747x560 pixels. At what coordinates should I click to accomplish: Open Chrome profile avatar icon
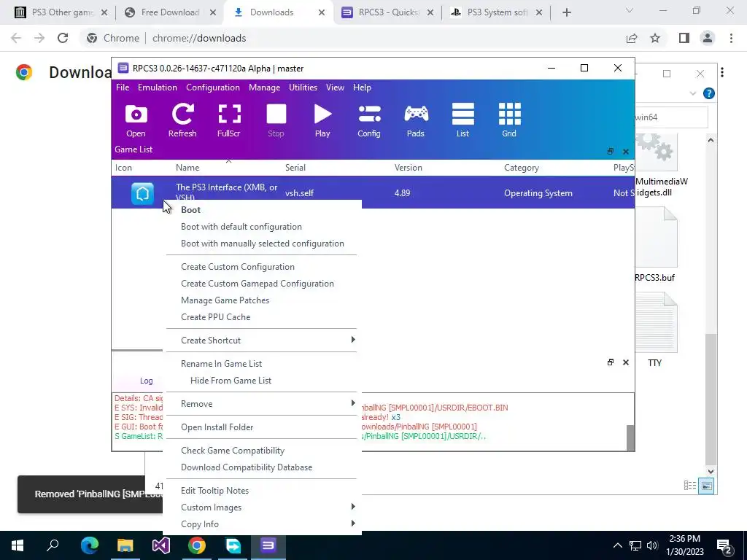[x=708, y=38]
